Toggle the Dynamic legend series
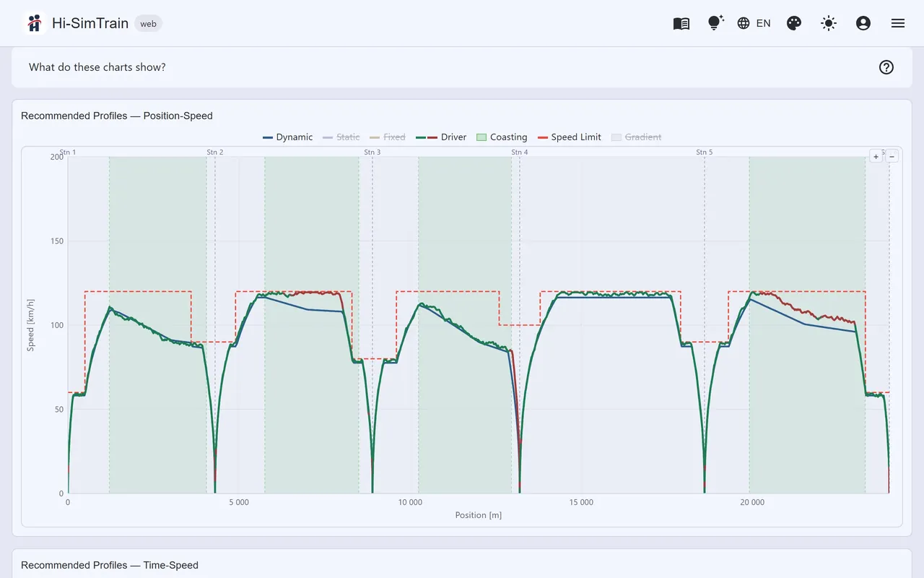The width and height of the screenshot is (924, 578). click(x=287, y=137)
